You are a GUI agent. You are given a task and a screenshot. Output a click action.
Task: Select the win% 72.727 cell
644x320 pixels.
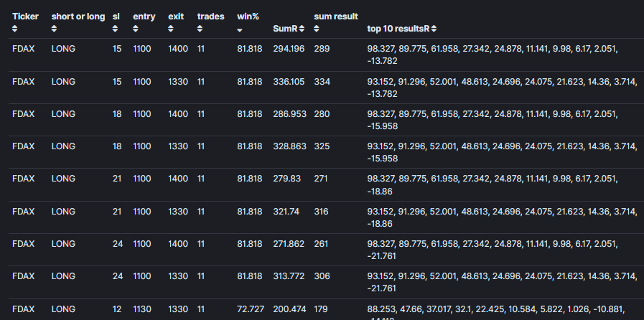click(251, 309)
